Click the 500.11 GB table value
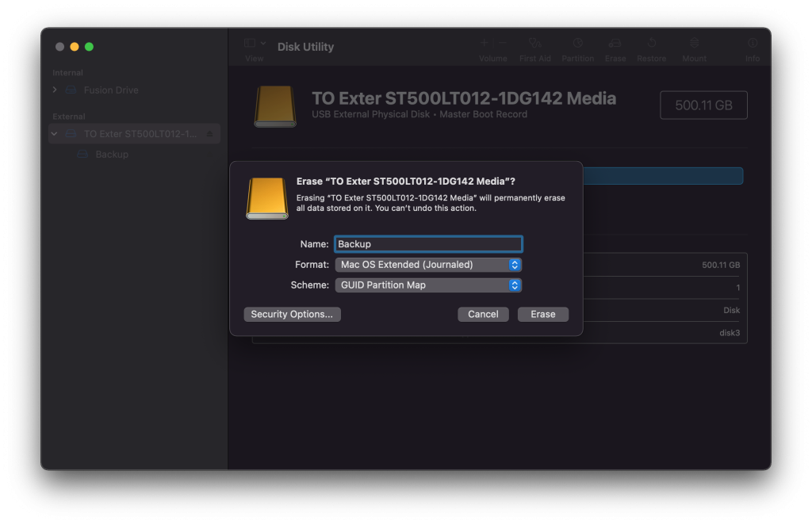812x524 pixels. [721, 265]
